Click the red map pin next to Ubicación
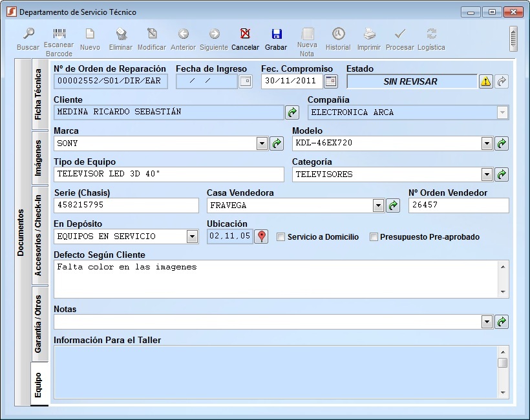Viewport: 530px width, 420px height. pyautogui.click(x=261, y=236)
